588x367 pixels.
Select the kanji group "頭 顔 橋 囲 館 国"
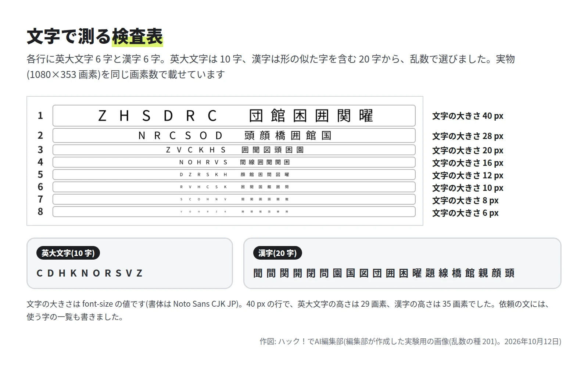(288, 135)
